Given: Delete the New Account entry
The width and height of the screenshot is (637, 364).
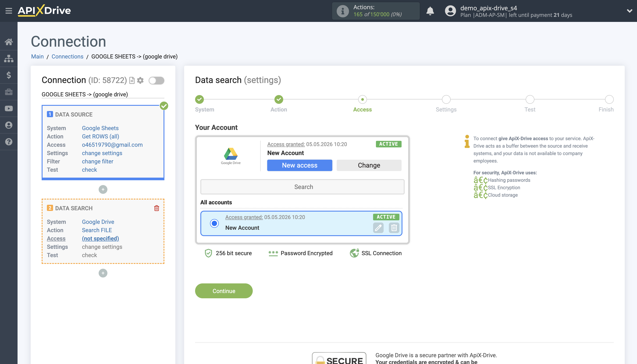Looking at the screenshot, I should click(x=394, y=228).
